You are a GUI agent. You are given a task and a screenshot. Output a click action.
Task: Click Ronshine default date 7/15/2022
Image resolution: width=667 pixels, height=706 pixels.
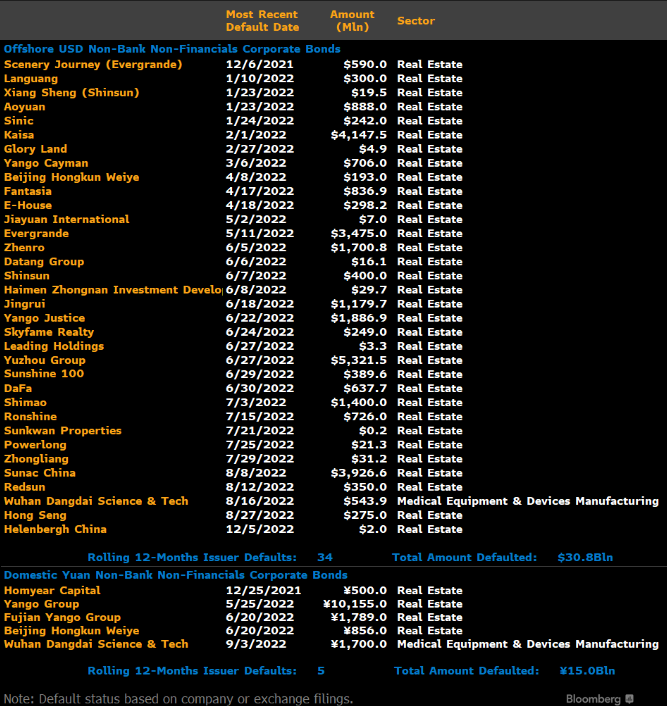click(x=260, y=416)
